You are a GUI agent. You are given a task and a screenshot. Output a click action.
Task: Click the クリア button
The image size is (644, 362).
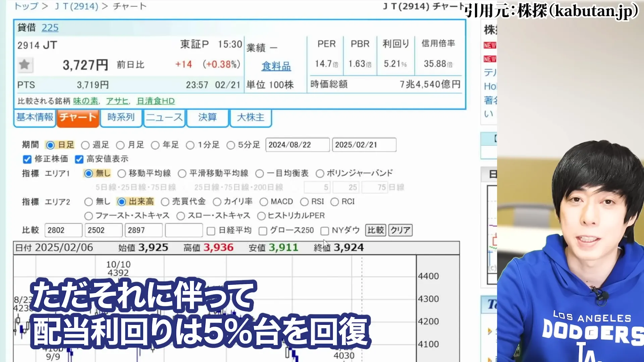tap(400, 230)
